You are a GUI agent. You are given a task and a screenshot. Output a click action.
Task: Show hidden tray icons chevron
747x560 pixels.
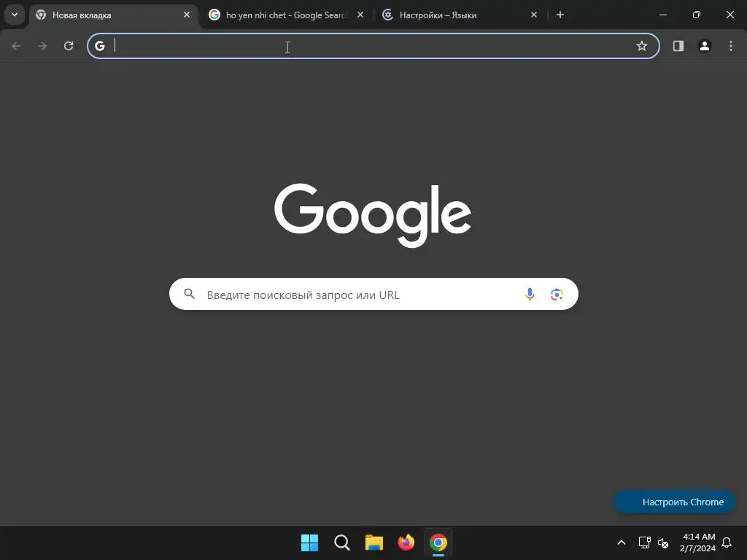[622, 542]
